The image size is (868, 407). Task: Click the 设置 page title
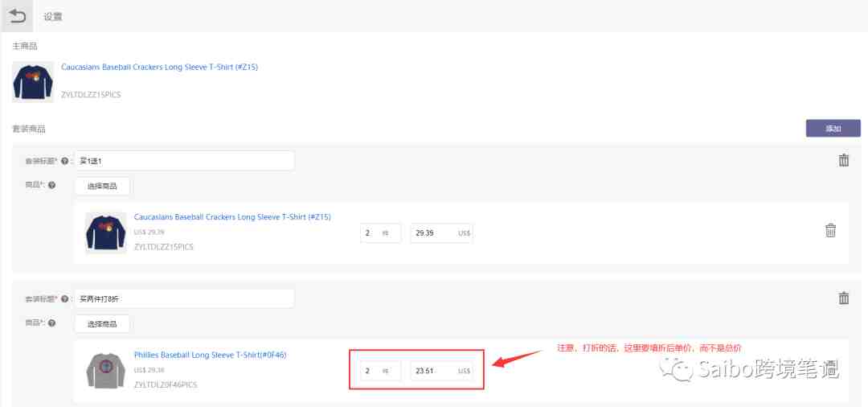53,17
